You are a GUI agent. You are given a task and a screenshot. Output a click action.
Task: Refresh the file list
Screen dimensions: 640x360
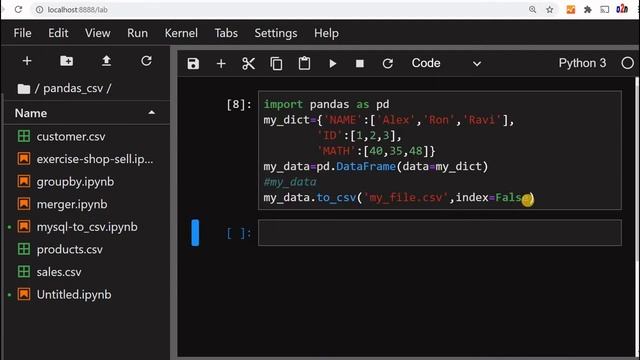pyautogui.click(x=146, y=61)
